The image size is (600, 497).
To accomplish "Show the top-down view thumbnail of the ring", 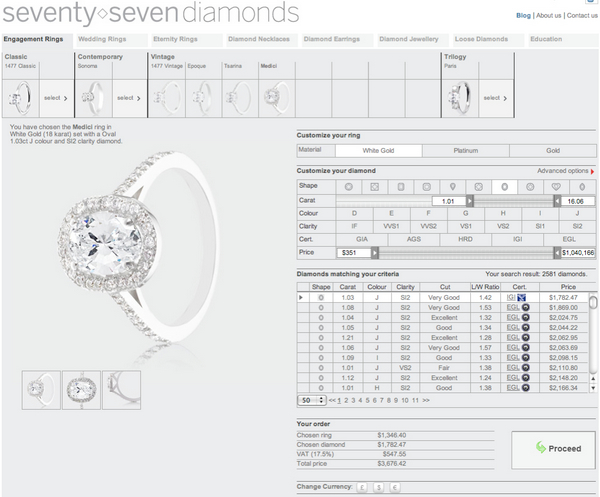I will [82, 390].
